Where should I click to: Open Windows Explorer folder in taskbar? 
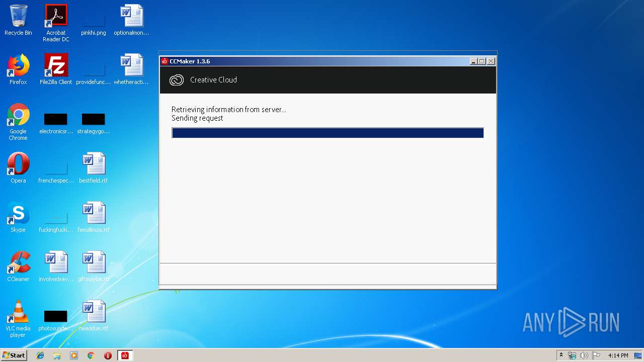click(57, 355)
